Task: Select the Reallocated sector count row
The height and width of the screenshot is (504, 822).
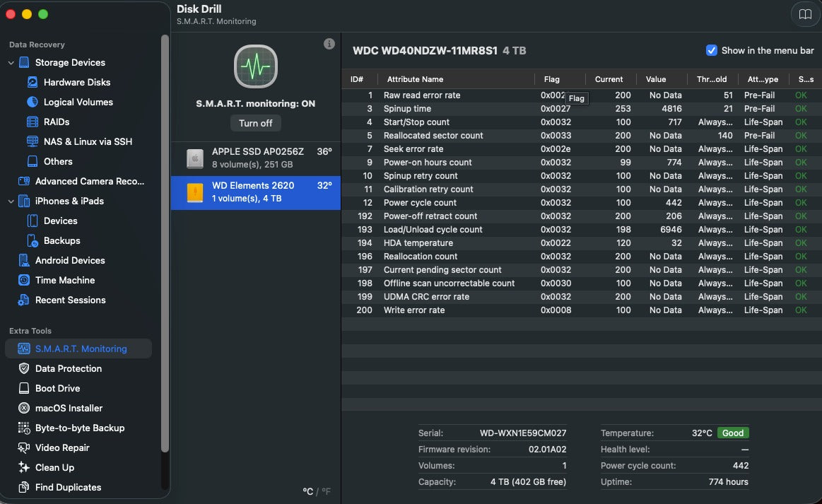Action: click(582, 135)
